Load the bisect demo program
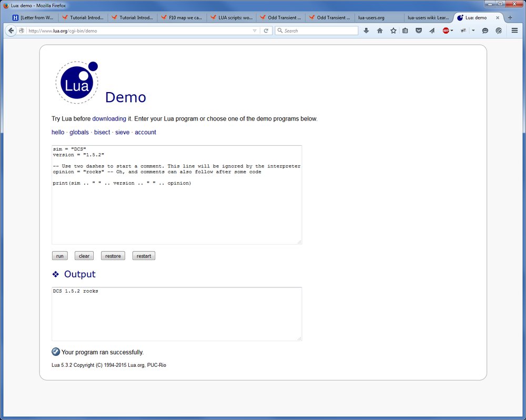Viewport: 526px width, 420px height. [102, 132]
